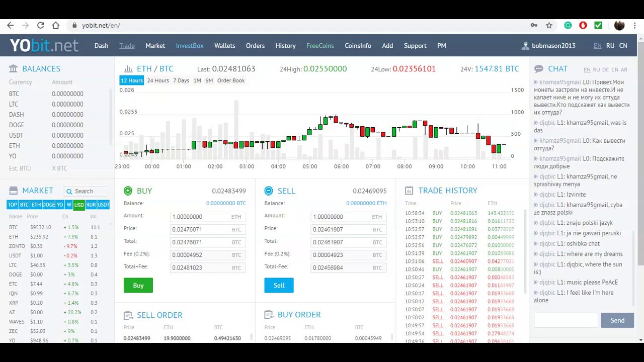Focus the Buy Amount input field
The image size is (644, 362).
coord(208,217)
